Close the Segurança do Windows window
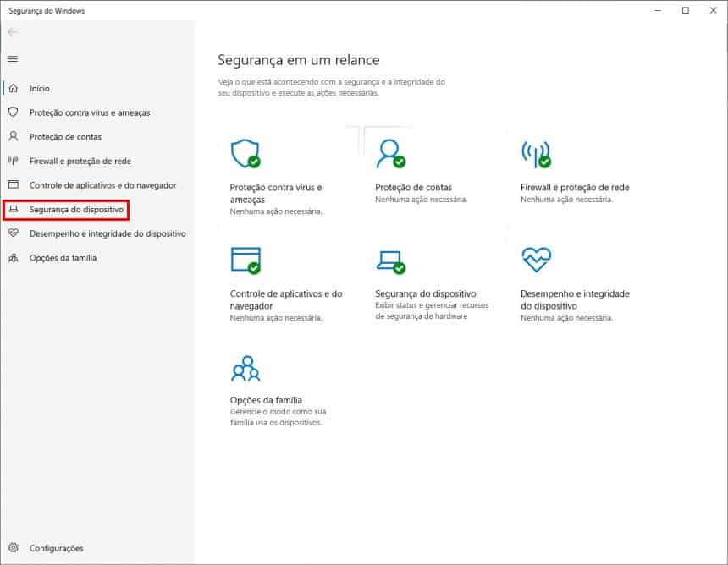This screenshot has height=565, width=728. point(713,10)
